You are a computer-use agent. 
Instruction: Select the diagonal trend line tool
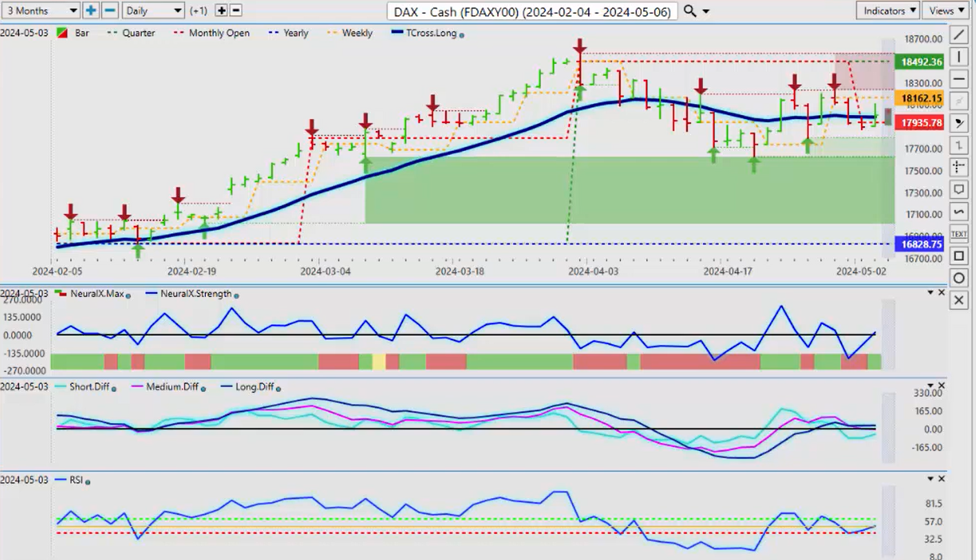(959, 34)
